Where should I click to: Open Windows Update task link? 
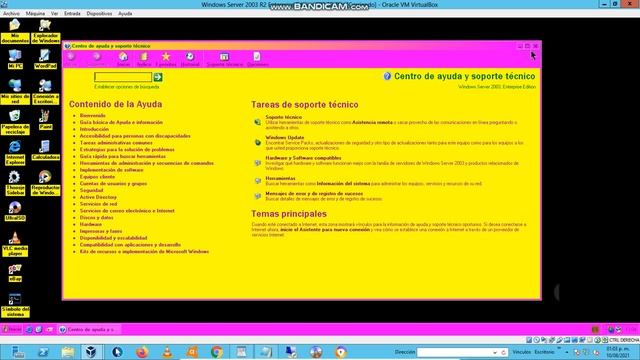pos(285,138)
